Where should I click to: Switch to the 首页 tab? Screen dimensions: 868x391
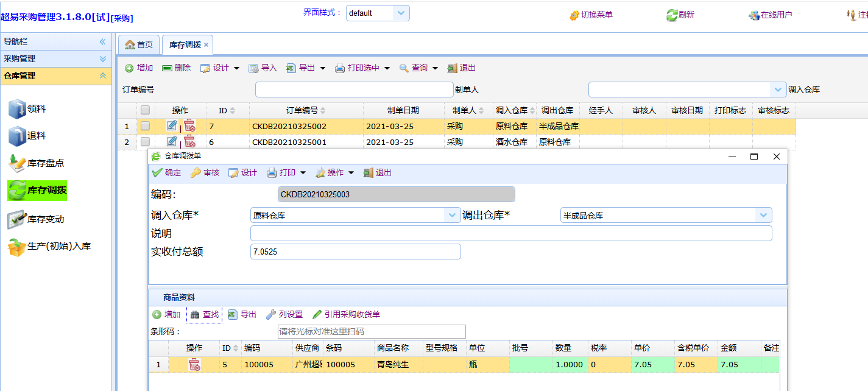[x=139, y=44]
